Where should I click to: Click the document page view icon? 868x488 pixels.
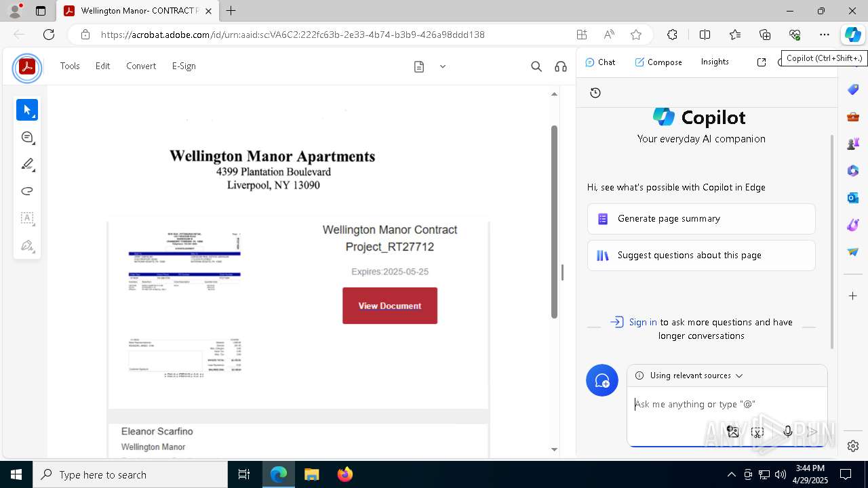(419, 66)
